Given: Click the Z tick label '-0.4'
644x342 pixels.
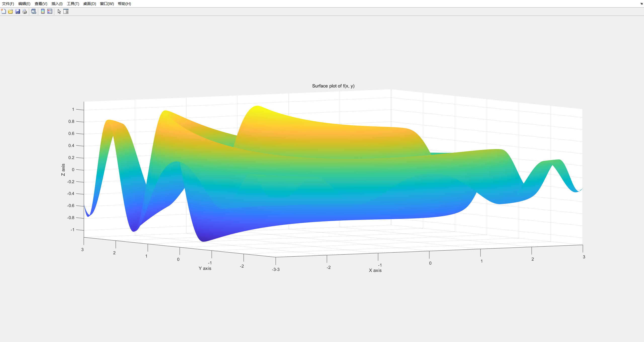Looking at the screenshot, I should [x=71, y=193].
